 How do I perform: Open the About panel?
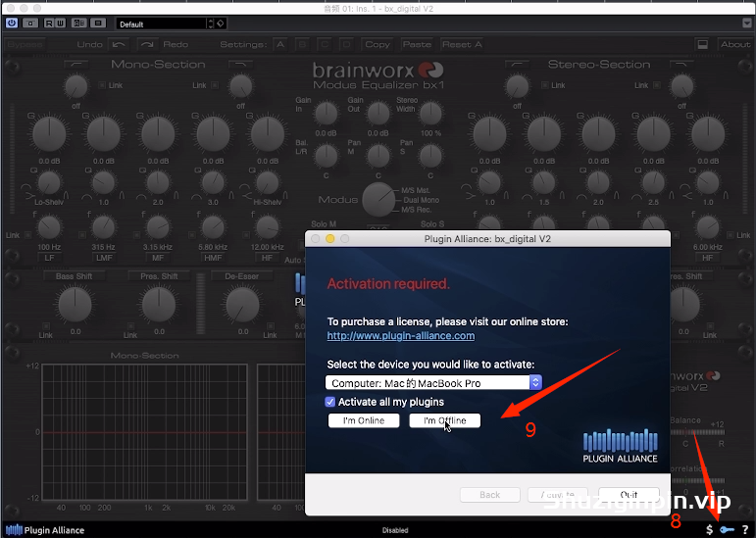[x=735, y=44]
